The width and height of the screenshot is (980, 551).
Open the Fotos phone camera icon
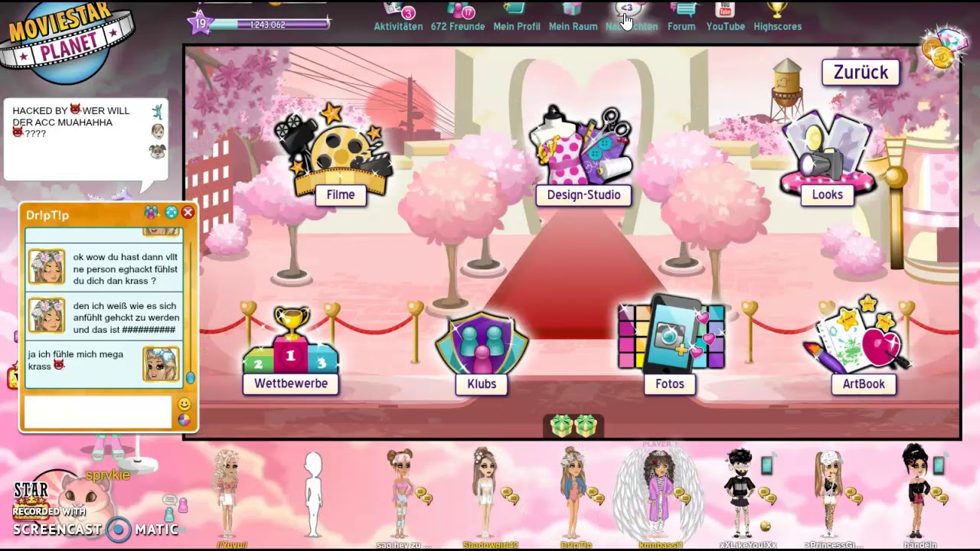[671, 345]
